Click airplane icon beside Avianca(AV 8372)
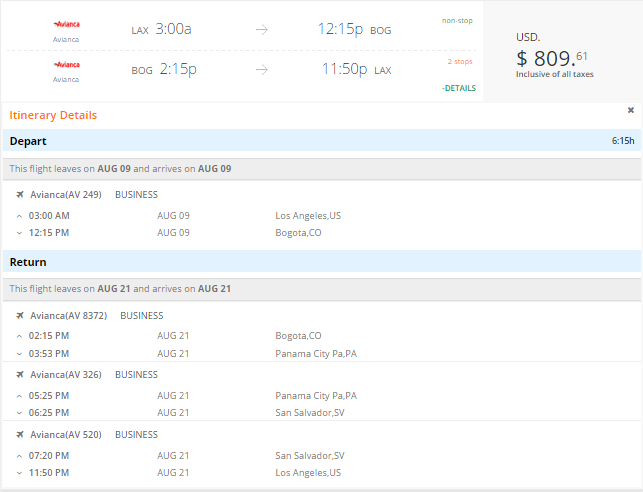 19,315
